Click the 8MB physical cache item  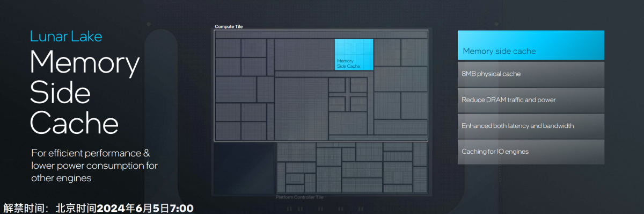pyautogui.click(x=531, y=74)
